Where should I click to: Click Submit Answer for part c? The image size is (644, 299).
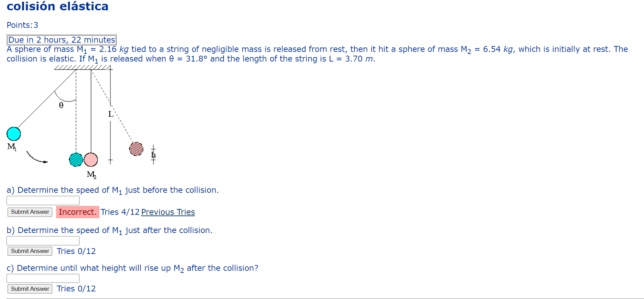click(30, 289)
